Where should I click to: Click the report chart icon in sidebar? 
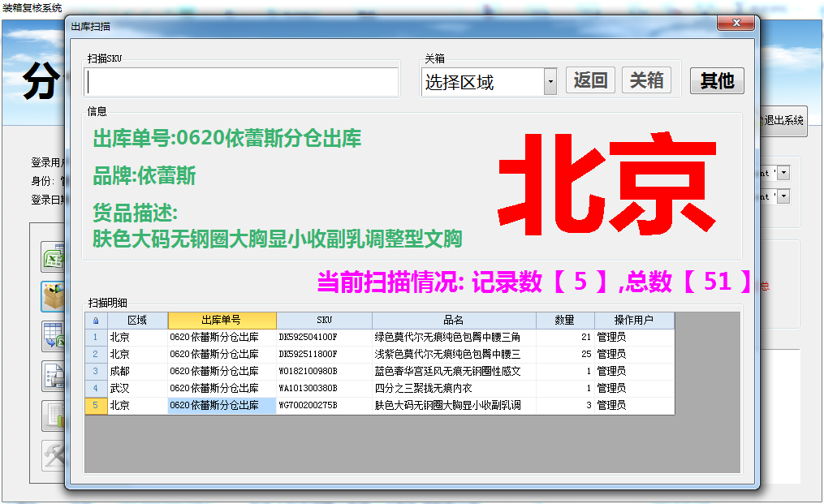53,415
